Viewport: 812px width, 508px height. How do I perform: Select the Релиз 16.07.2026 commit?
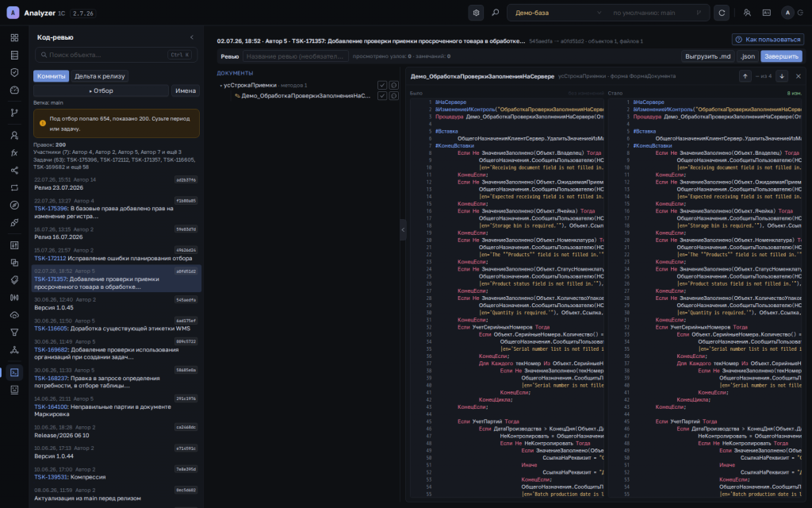pos(116,233)
